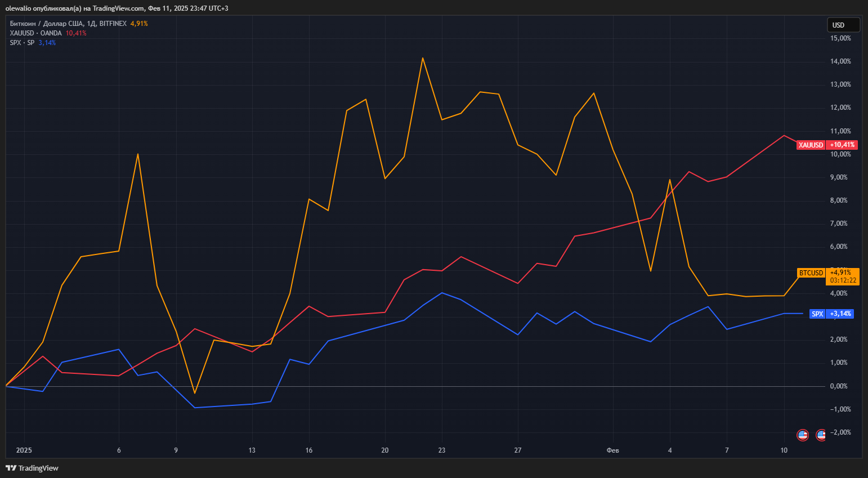Click the 2025 date label on time axis

pos(24,450)
